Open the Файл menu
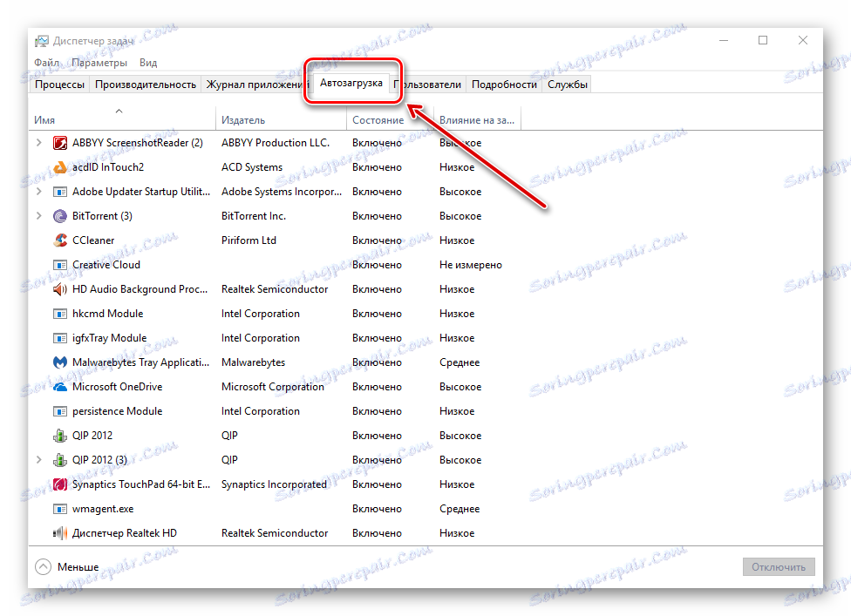Viewport: 851px width, 616px height. pos(47,63)
